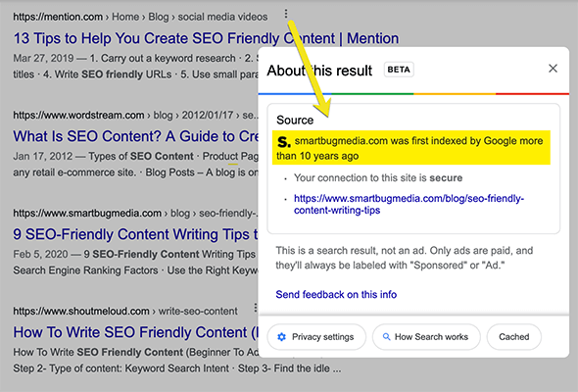Send feedback on this info
The image size is (578, 392).
coord(336,294)
